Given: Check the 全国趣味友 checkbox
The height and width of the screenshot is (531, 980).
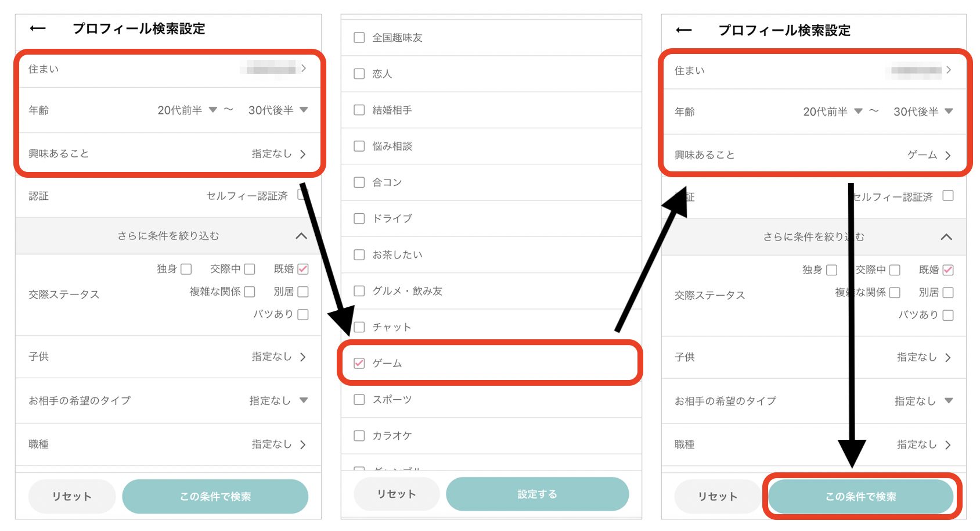Looking at the screenshot, I should (x=359, y=38).
